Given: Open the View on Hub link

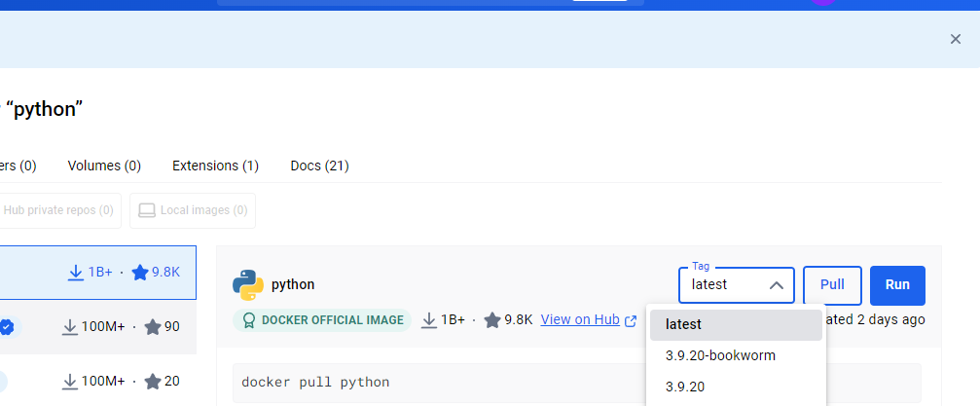Looking at the screenshot, I should [580, 319].
